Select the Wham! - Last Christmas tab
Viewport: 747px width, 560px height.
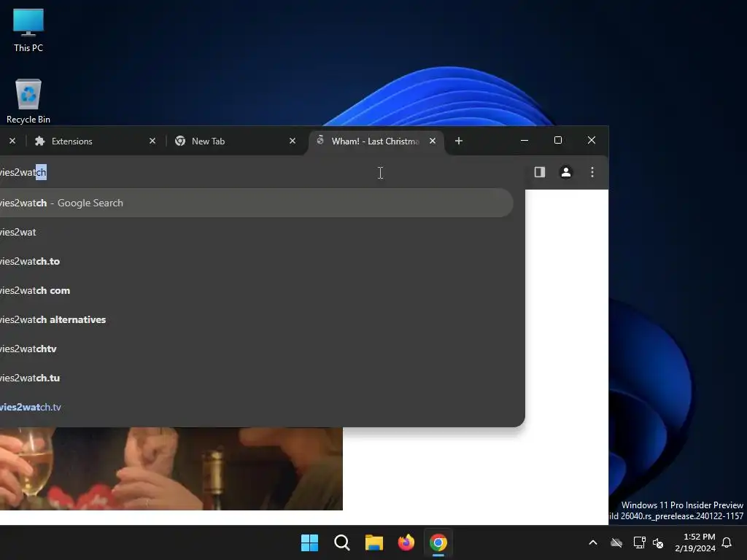click(375, 141)
